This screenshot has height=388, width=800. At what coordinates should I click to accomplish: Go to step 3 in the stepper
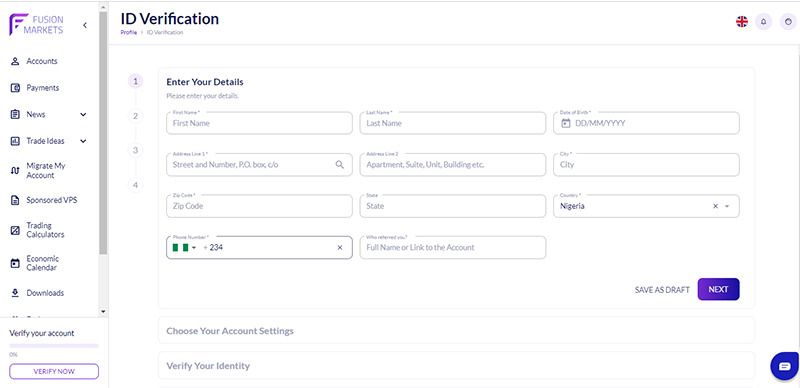pos(136,150)
